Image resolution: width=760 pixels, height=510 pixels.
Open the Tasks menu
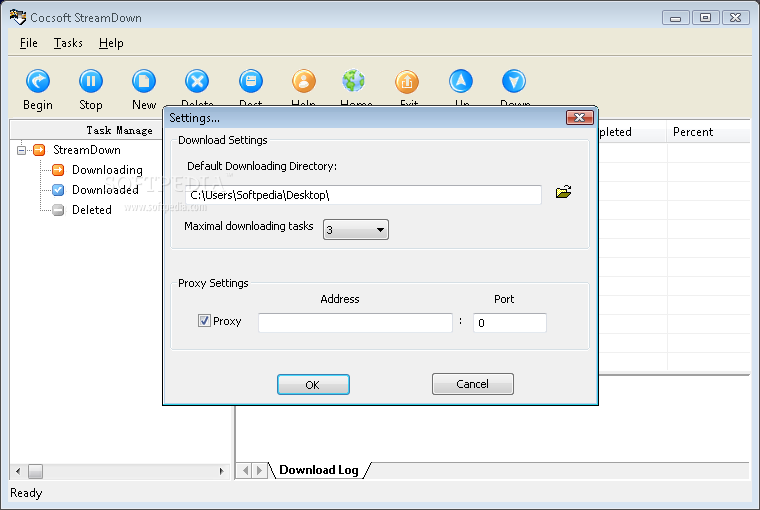pos(68,43)
